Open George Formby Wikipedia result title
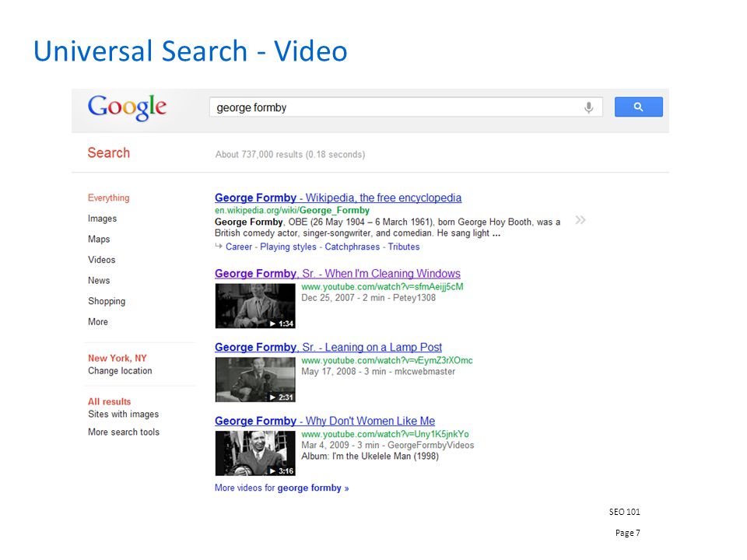The height and width of the screenshot is (560, 747). [x=338, y=198]
